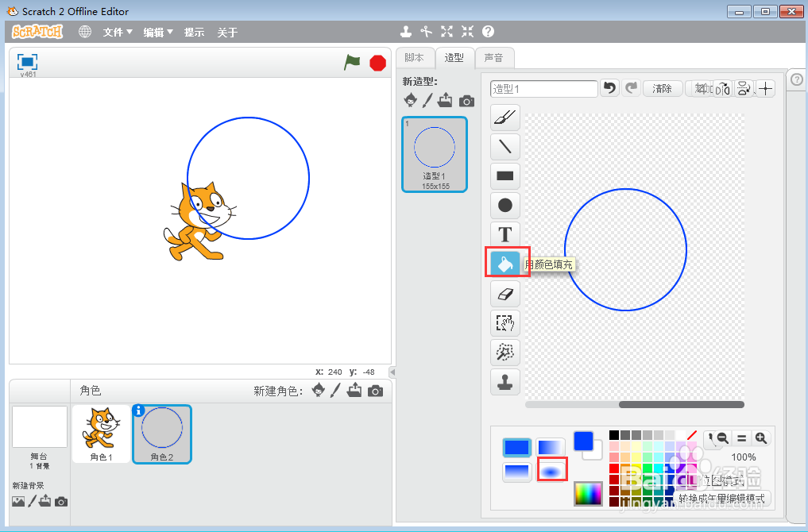This screenshot has width=808, height=532.
Task: Open the 编辑 menu
Action: coord(157,33)
